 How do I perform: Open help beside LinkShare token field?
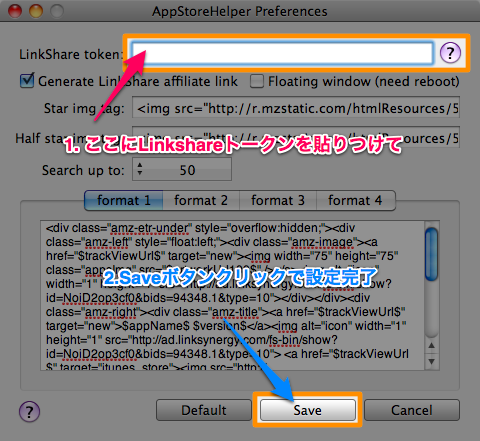(x=450, y=53)
